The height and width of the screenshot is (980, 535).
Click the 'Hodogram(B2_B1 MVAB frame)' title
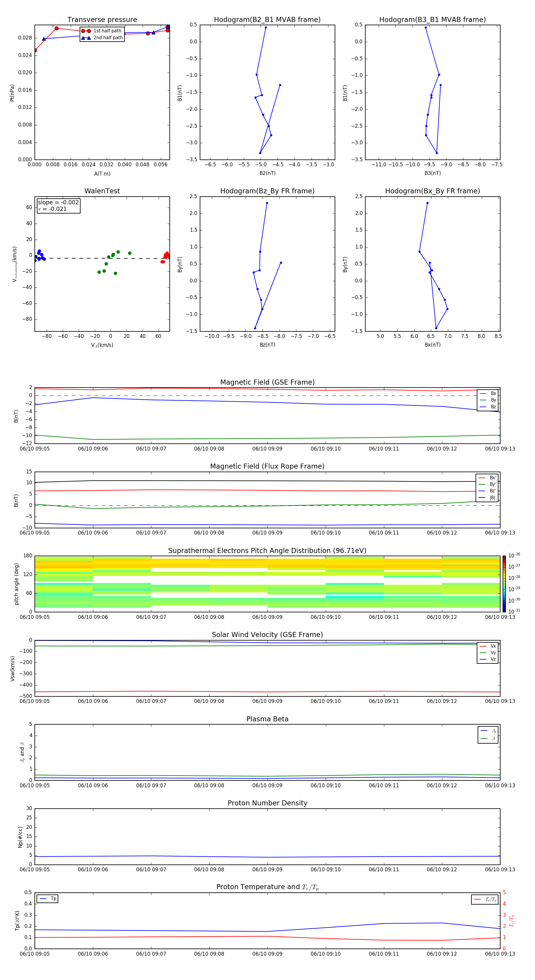pyautogui.click(x=267, y=20)
